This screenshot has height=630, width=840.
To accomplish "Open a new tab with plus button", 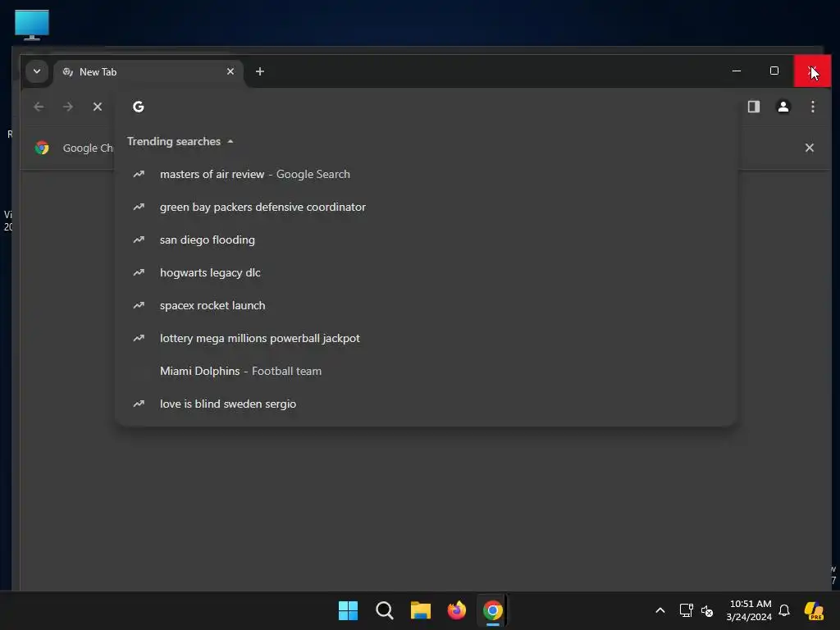I will [x=260, y=71].
